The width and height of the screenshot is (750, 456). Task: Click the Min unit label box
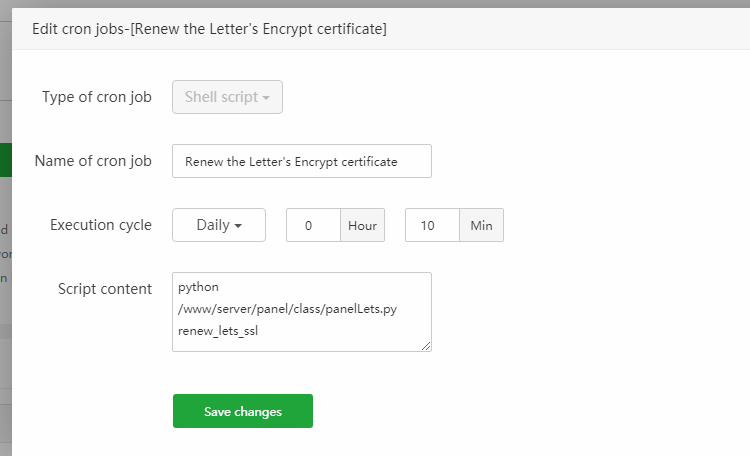[481, 225]
